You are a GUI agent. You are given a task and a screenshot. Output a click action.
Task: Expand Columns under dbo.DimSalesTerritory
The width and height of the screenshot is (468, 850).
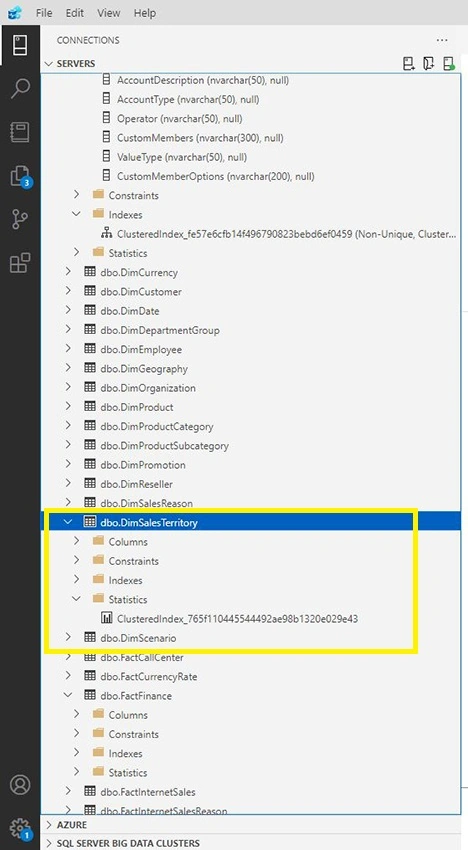(x=76, y=541)
